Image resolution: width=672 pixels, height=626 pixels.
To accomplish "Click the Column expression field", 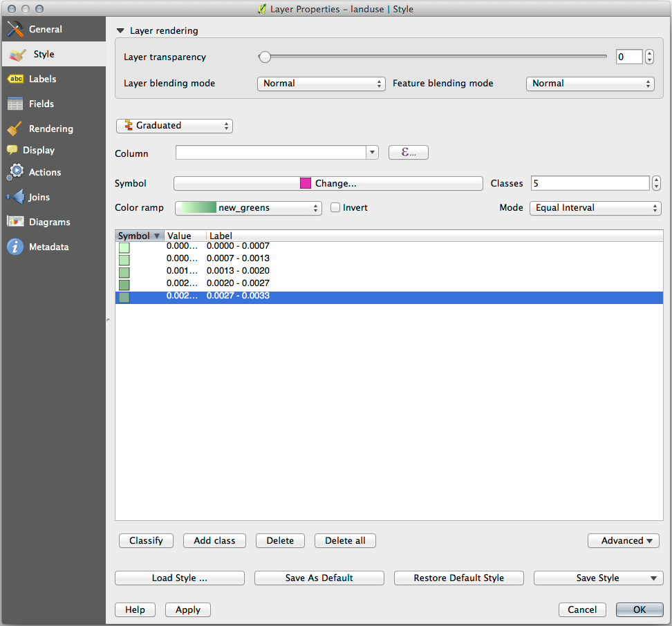I will point(271,153).
